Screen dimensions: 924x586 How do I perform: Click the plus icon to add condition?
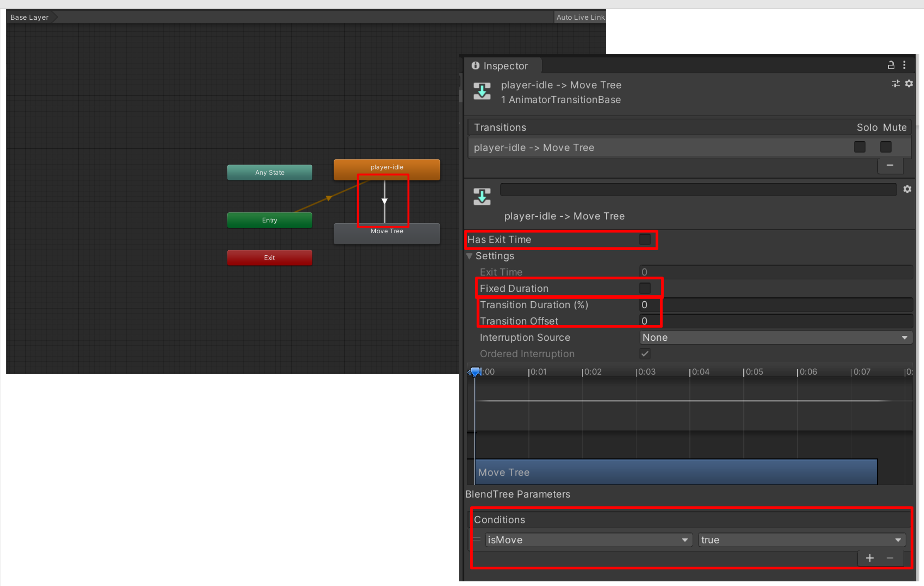click(x=870, y=558)
